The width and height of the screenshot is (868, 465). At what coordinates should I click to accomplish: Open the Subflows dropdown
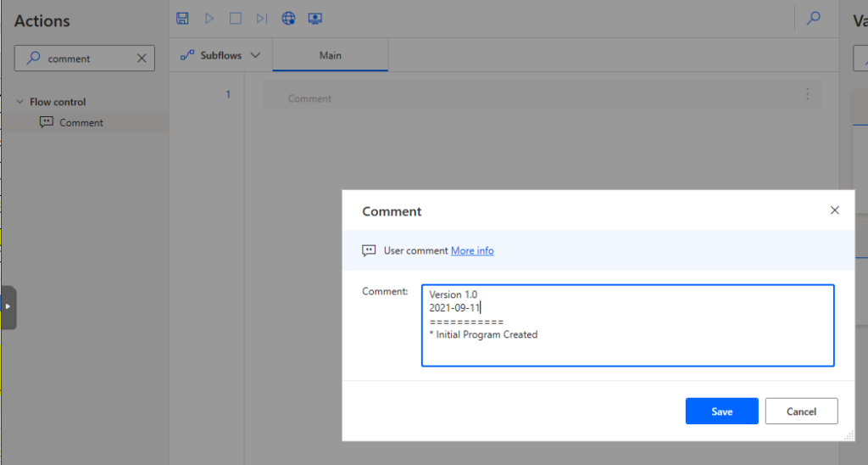click(x=220, y=55)
